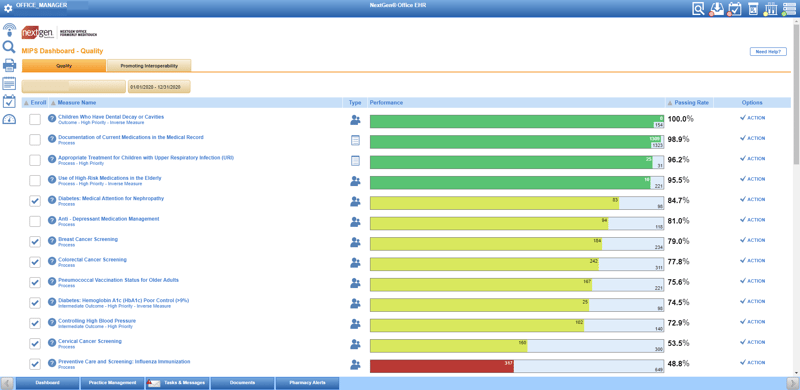Sort by the Enroll column header
This screenshot has width=800, height=390.
point(35,103)
